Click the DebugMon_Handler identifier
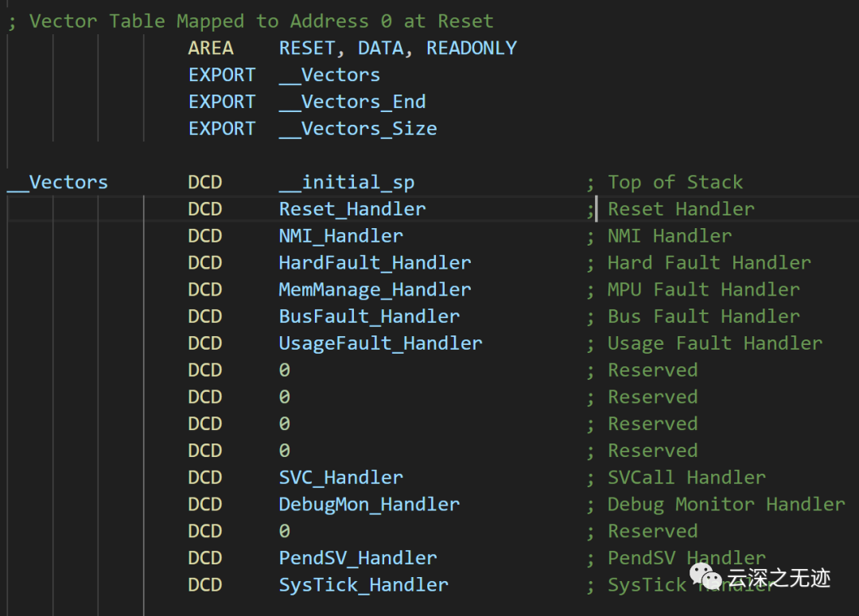The height and width of the screenshot is (616, 859). (369, 504)
